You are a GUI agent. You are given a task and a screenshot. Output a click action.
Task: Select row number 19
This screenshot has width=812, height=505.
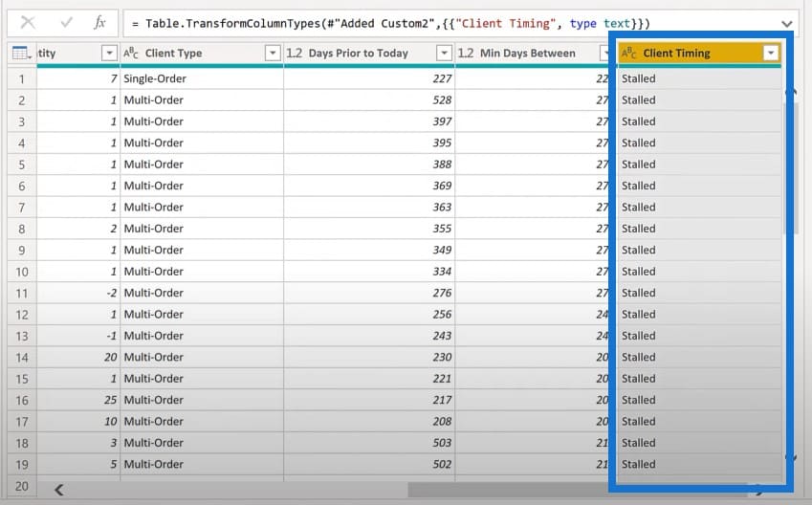click(x=22, y=465)
